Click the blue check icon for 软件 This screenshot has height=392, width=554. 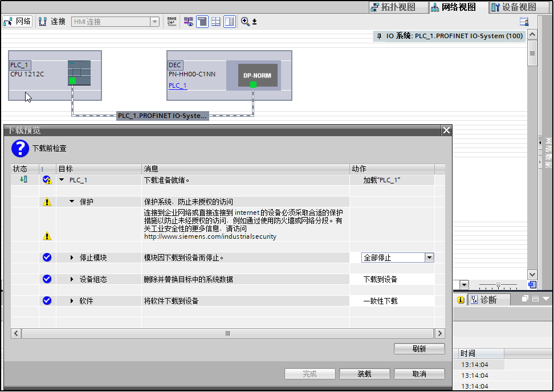(47, 300)
